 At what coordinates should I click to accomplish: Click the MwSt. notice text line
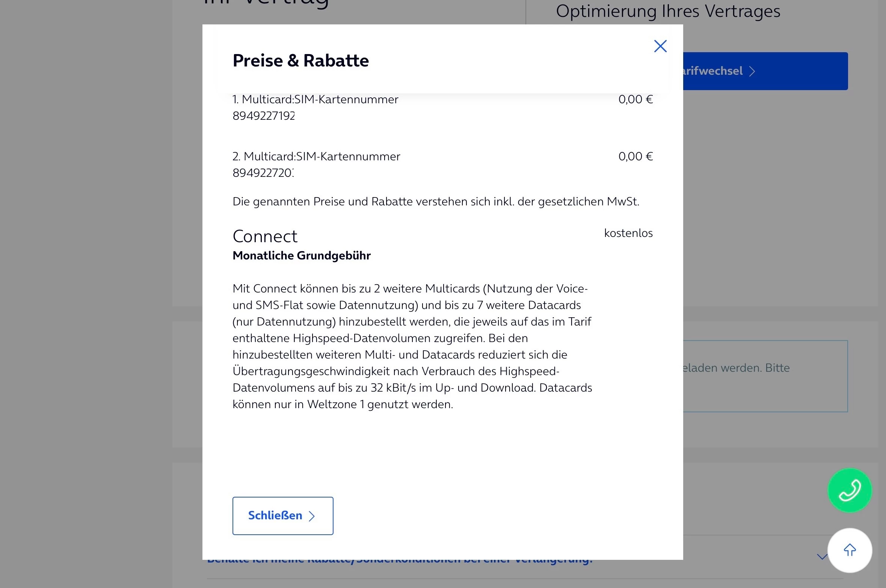[436, 201]
